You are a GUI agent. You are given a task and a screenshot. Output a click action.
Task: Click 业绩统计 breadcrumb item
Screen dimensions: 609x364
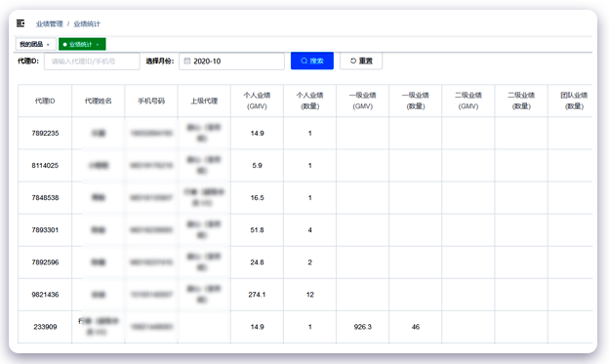[87, 24]
